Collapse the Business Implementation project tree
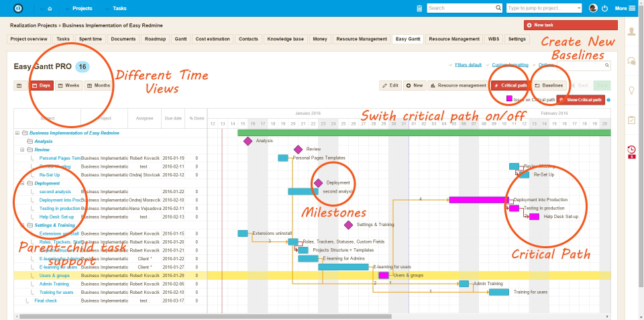Screen dimensions: 644x320 (17, 133)
